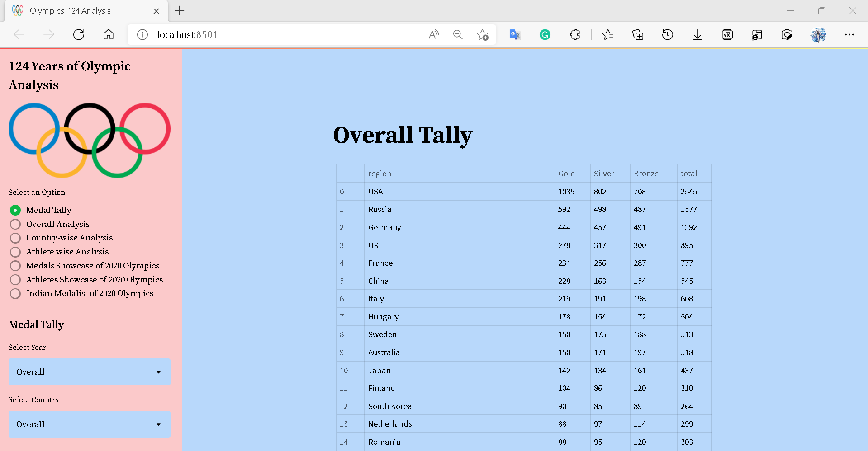Viewport: 868px width, 451px height.
Task: Click the Internet Explorer mode toolbar icon
Action: click(757, 34)
